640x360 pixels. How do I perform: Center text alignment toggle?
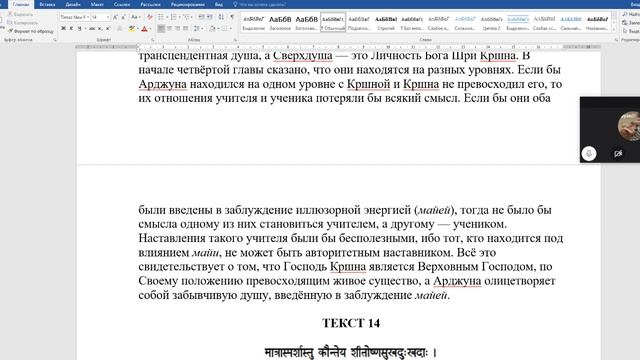coord(169,29)
